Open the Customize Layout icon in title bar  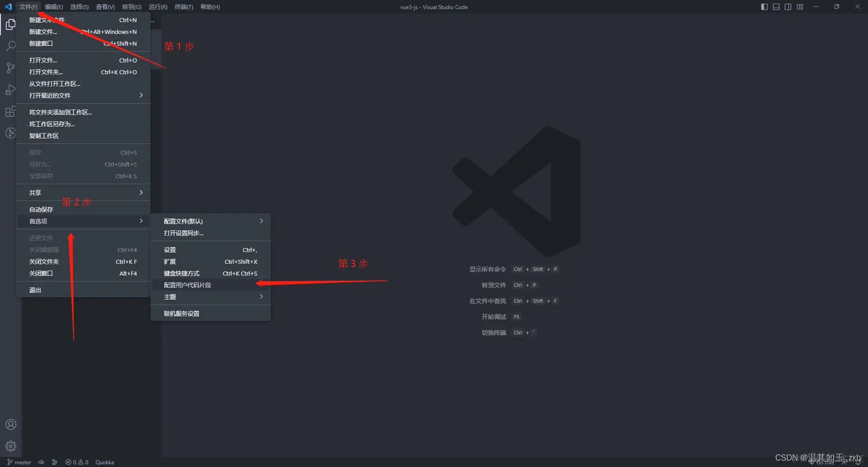[800, 7]
